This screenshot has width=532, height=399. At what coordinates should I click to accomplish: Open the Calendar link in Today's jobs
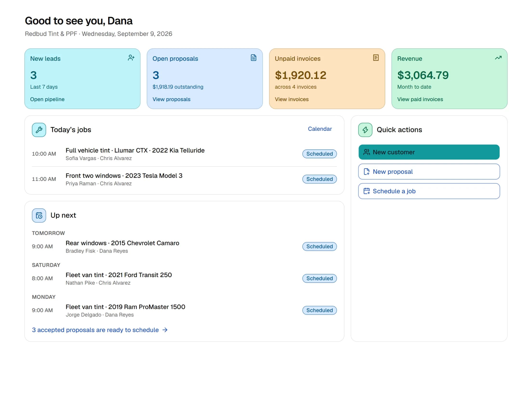(320, 129)
